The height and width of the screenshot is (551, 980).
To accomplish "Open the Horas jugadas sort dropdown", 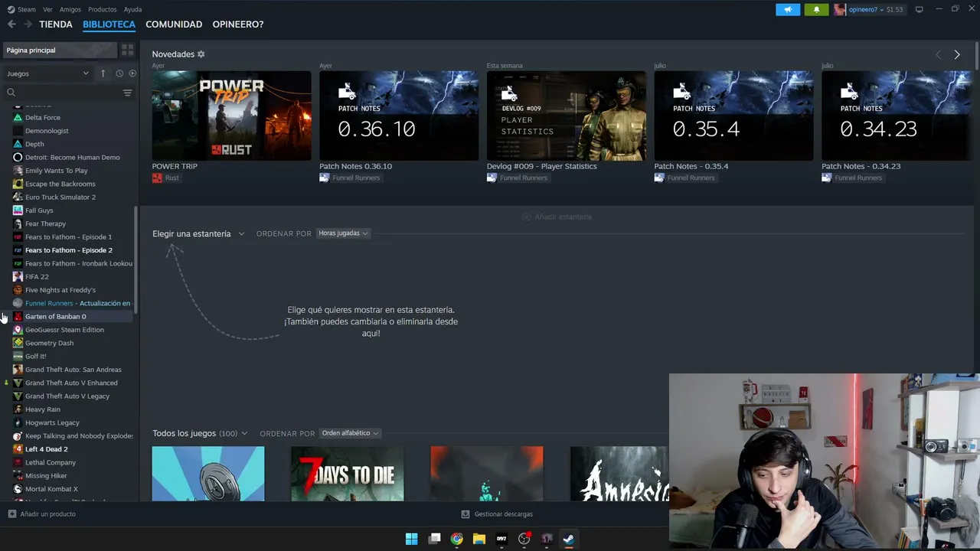I will (343, 233).
